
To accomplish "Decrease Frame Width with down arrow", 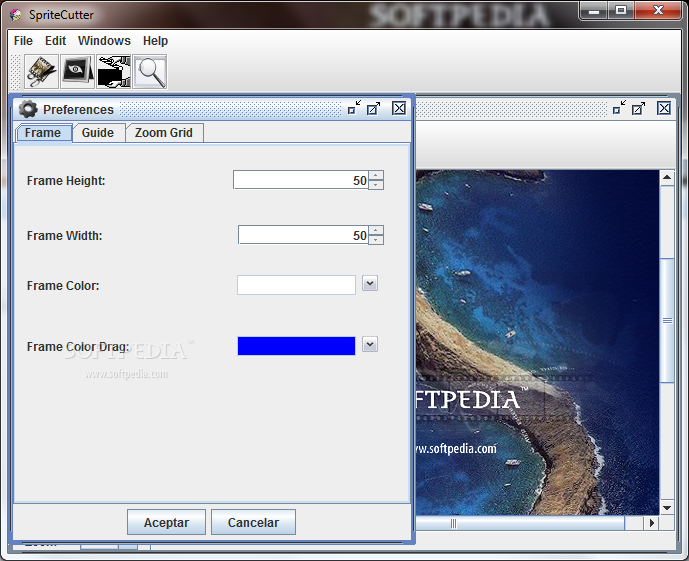I will tap(376, 240).
